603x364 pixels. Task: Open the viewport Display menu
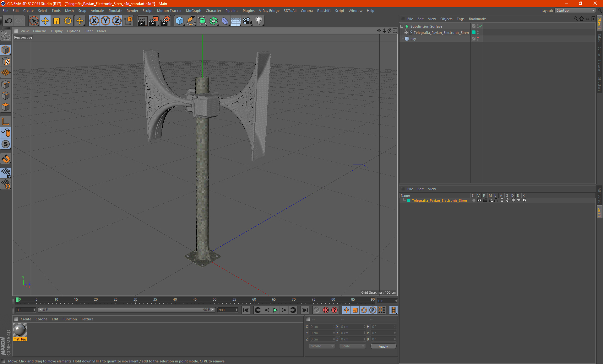coord(57,31)
